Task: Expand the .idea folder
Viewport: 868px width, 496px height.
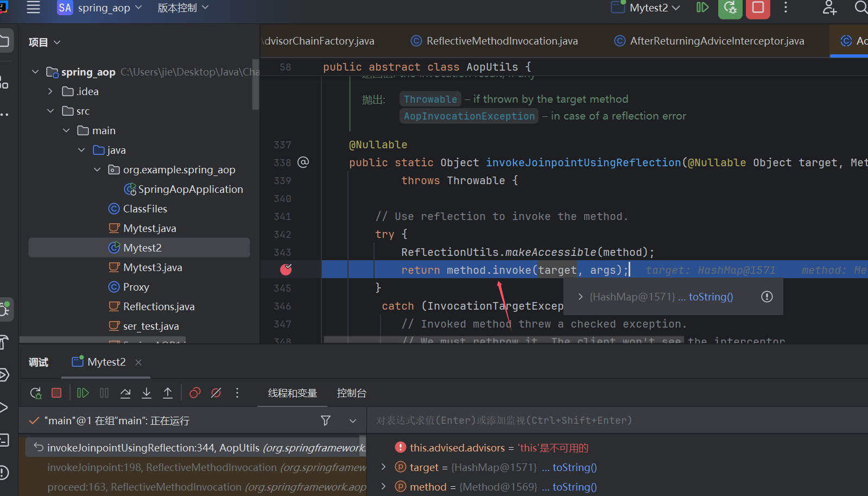Action: pos(50,91)
